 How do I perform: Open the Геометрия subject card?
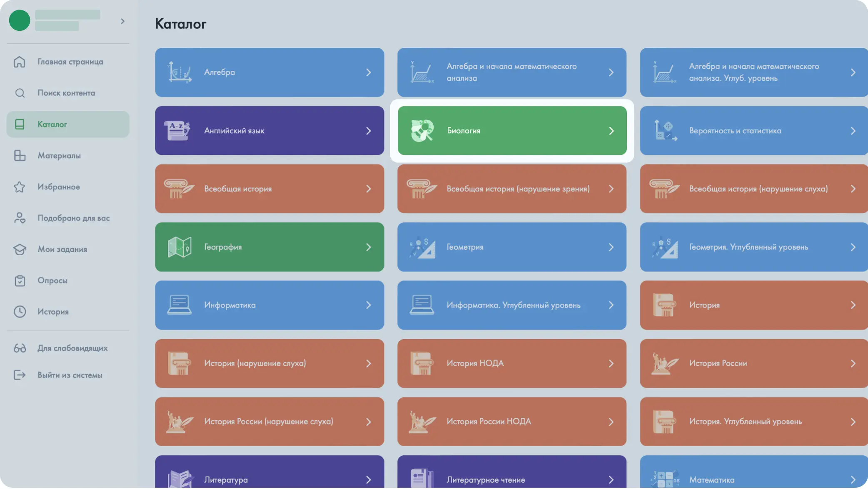point(511,247)
